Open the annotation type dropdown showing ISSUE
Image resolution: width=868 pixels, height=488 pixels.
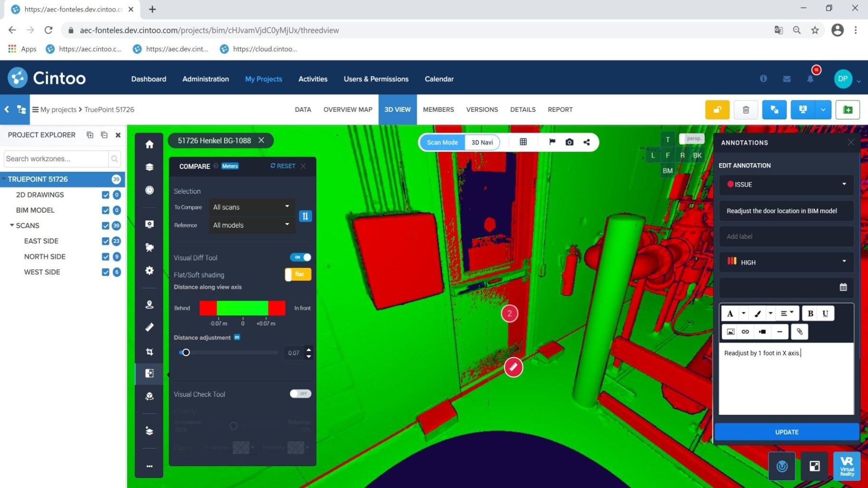click(786, 185)
